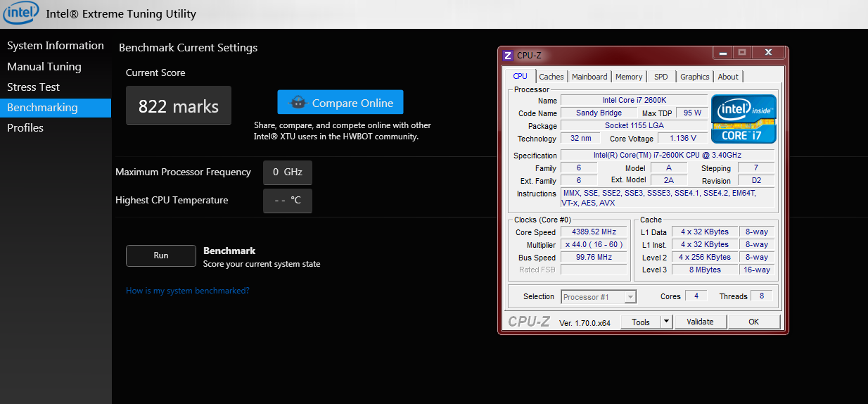Open the System Information section

click(56, 46)
